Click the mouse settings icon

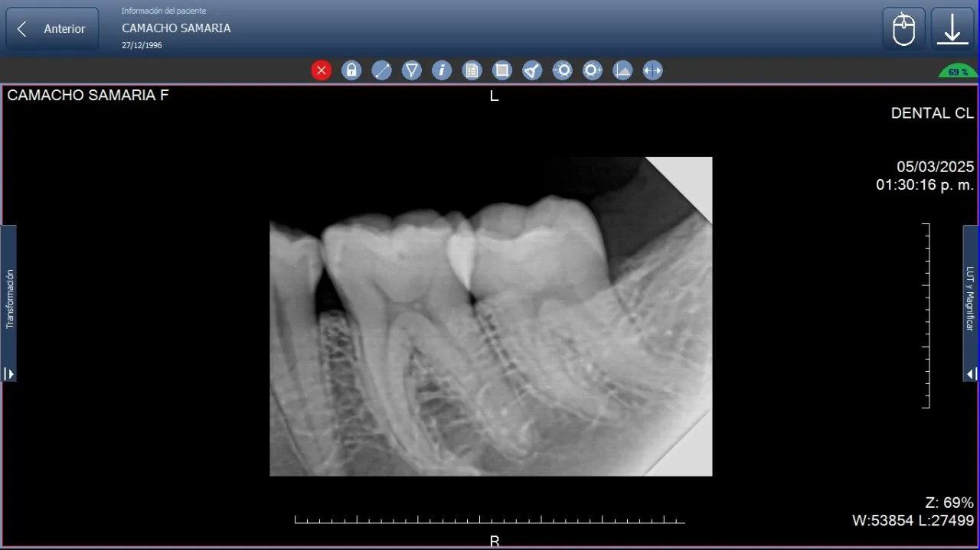[903, 28]
